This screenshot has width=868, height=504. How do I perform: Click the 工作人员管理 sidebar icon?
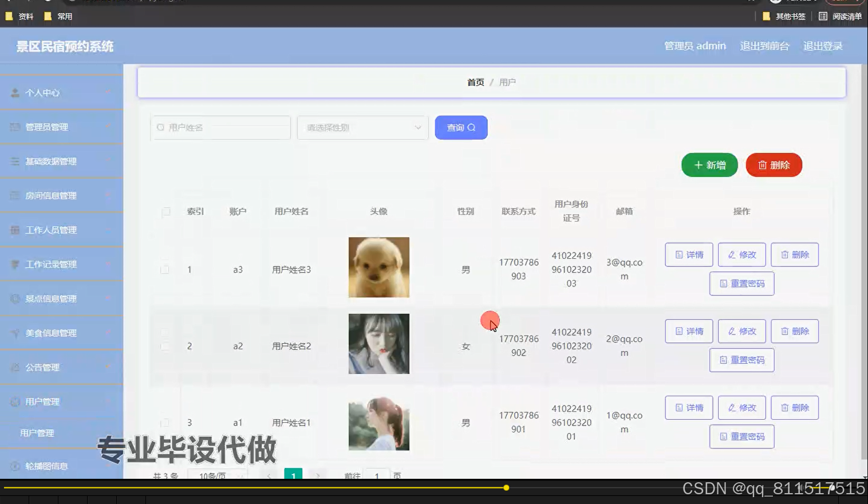click(14, 230)
